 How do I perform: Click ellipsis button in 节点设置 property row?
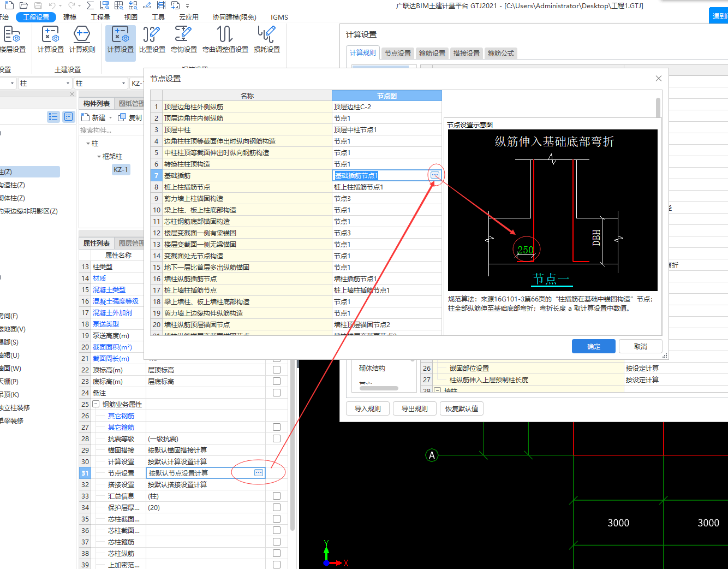[259, 473]
